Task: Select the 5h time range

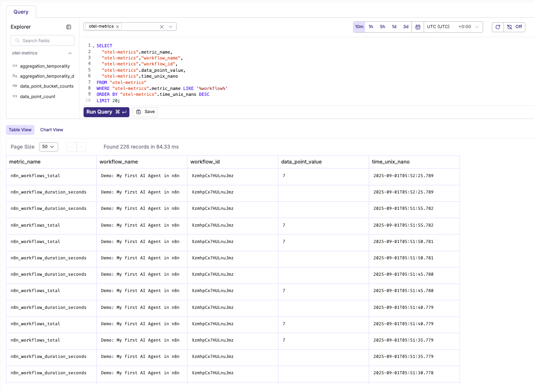Action: click(382, 26)
